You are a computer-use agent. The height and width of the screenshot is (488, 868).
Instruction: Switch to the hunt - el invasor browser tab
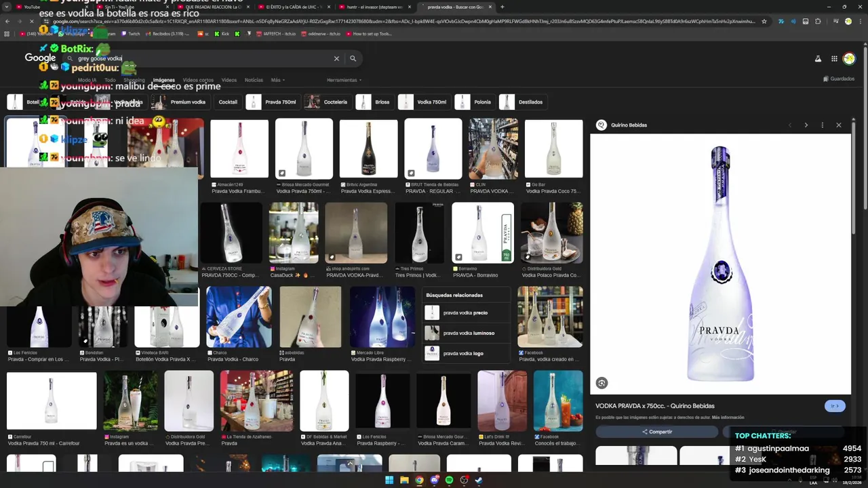click(x=375, y=7)
